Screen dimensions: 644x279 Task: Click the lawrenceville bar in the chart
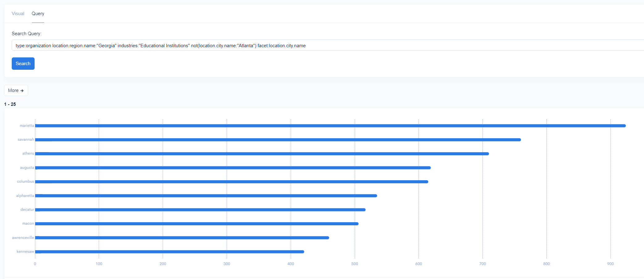pos(182,238)
